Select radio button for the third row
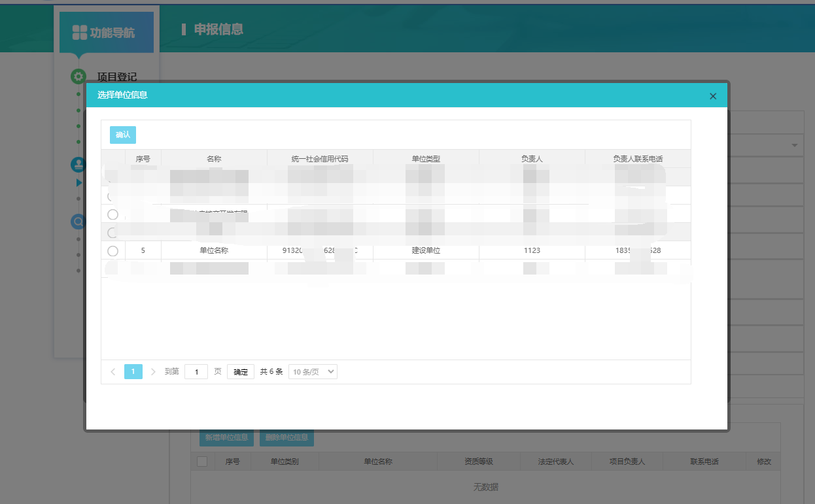 (x=113, y=214)
